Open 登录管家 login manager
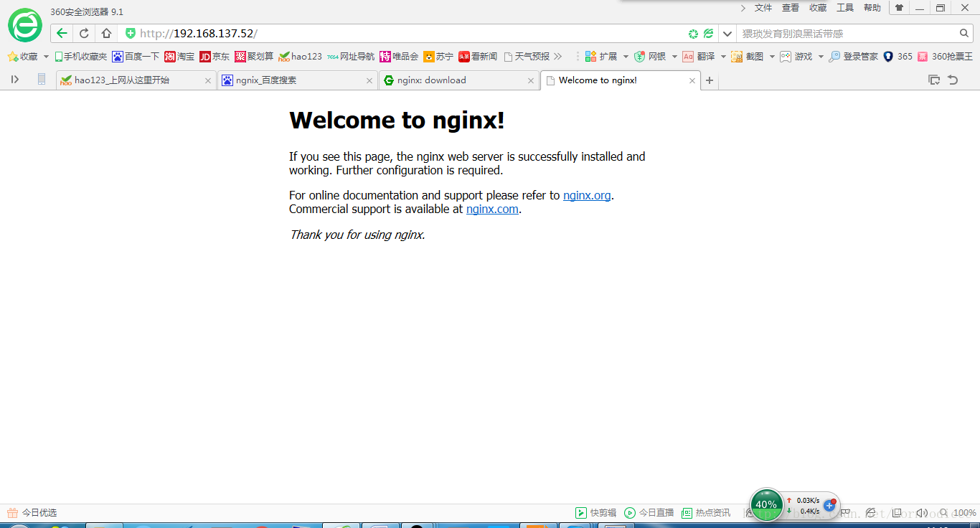This screenshot has height=528, width=980. click(854, 56)
